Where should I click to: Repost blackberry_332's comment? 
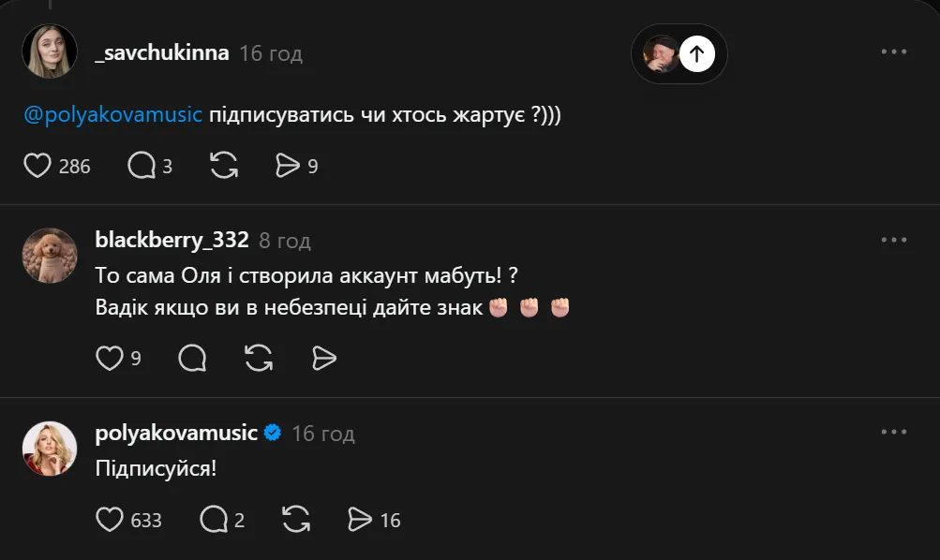pos(258,357)
